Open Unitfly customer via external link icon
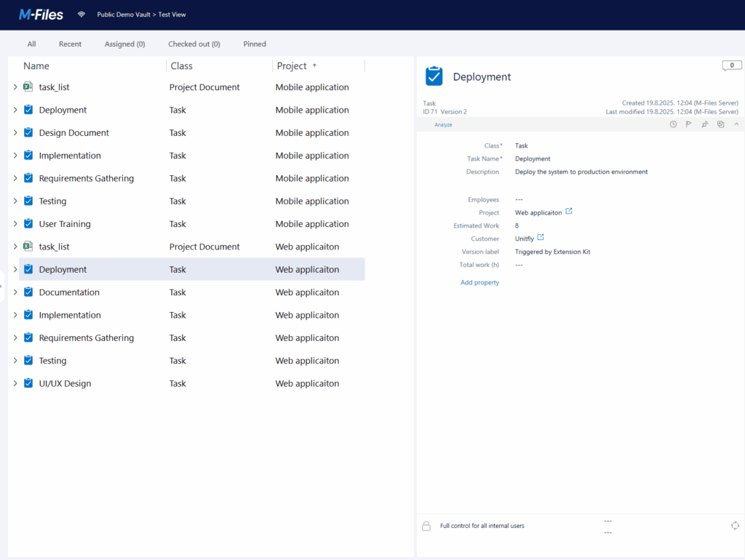Viewport: 745px width, 560px height. coord(541,238)
